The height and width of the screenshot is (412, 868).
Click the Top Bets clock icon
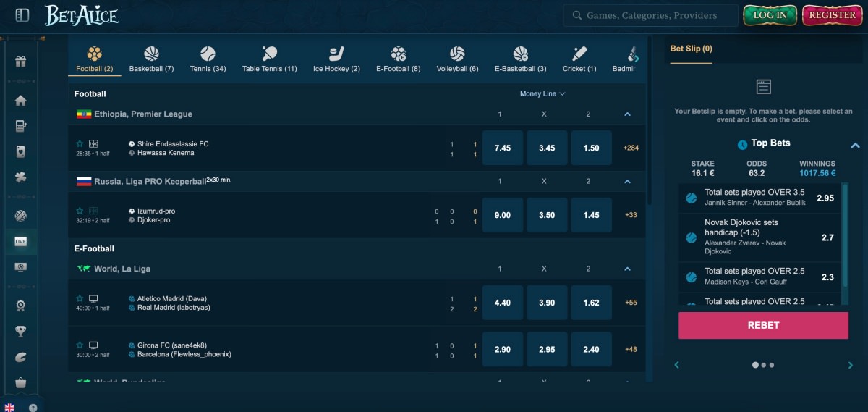[x=742, y=144]
